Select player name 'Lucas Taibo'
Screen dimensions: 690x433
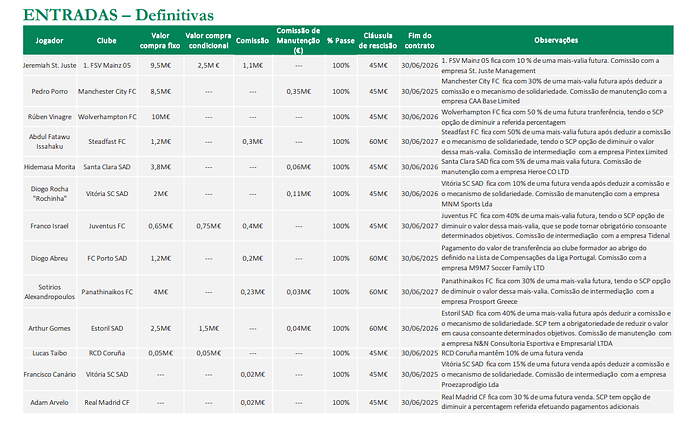[x=49, y=353]
